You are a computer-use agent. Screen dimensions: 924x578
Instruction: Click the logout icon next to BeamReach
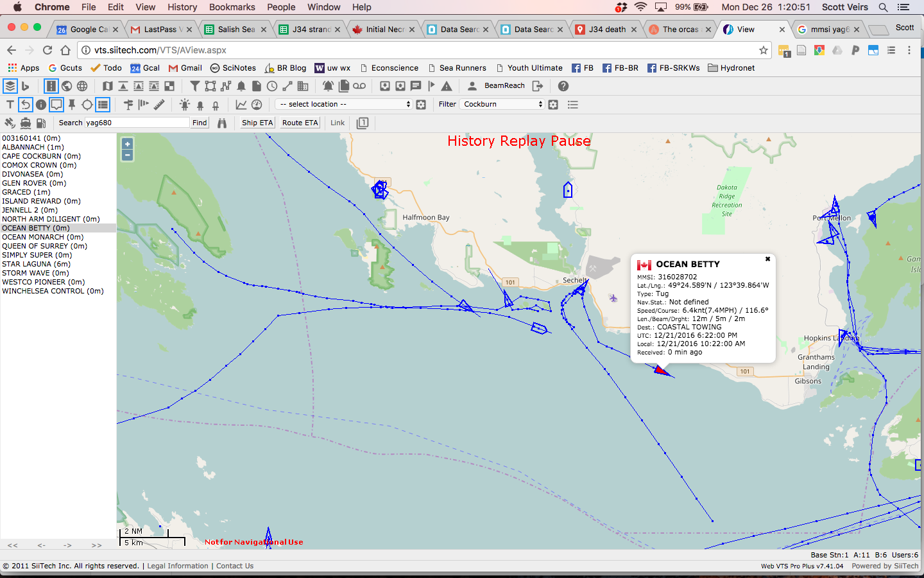click(x=538, y=86)
